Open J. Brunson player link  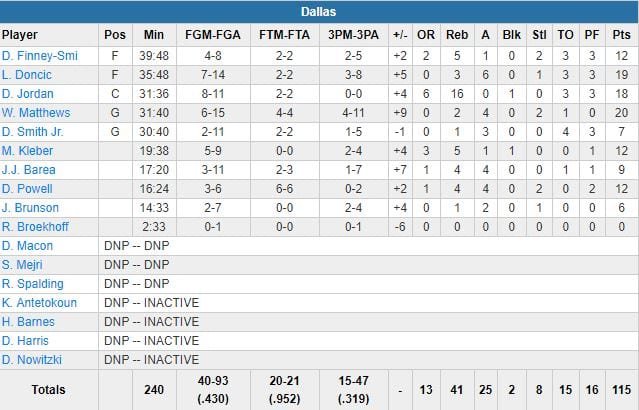(x=30, y=208)
